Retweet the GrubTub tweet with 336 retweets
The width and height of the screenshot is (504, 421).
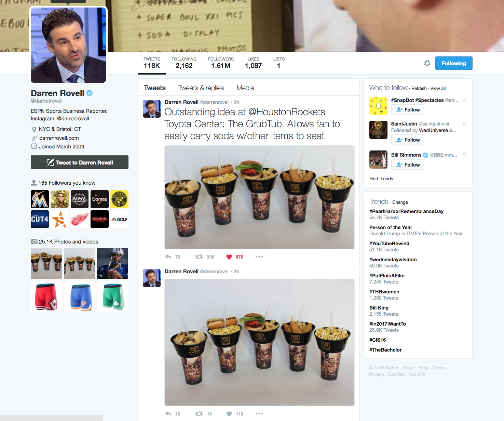(x=199, y=257)
